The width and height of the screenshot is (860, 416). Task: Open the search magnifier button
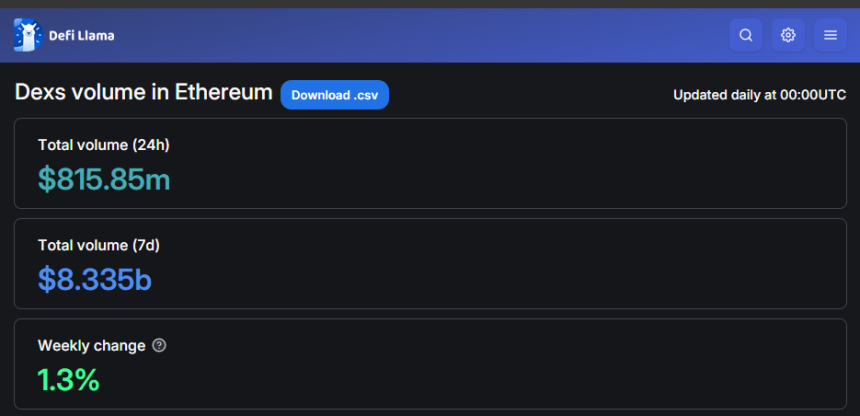tap(746, 35)
